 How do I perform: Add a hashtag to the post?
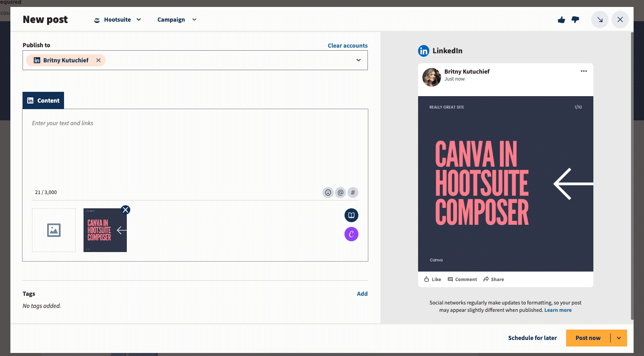[353, 192]
